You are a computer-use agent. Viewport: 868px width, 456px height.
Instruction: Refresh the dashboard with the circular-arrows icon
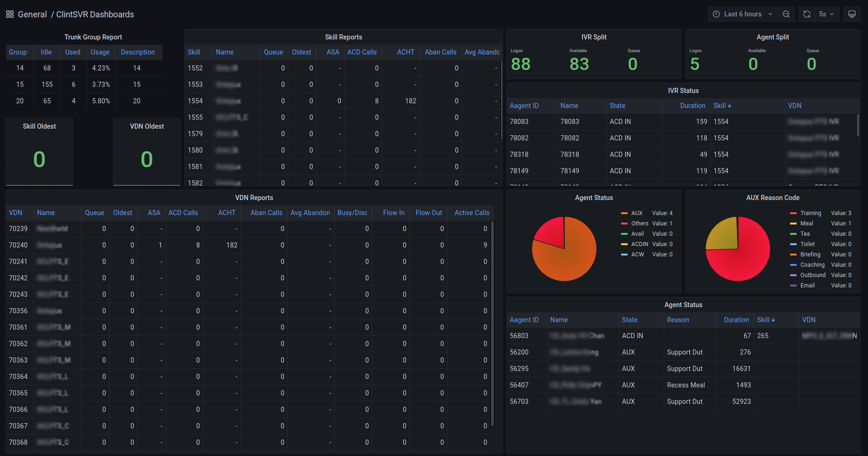coord(807,14)
